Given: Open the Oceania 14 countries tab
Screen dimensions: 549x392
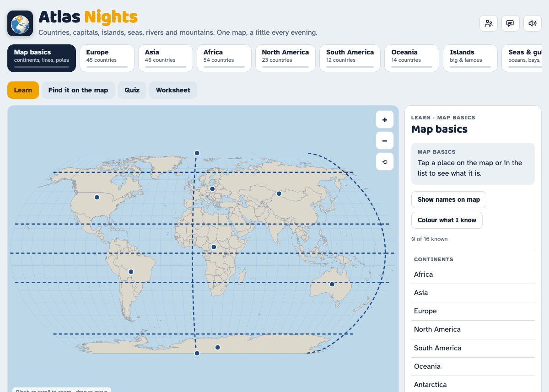Looking at the screenshot, I should [412, 58].
